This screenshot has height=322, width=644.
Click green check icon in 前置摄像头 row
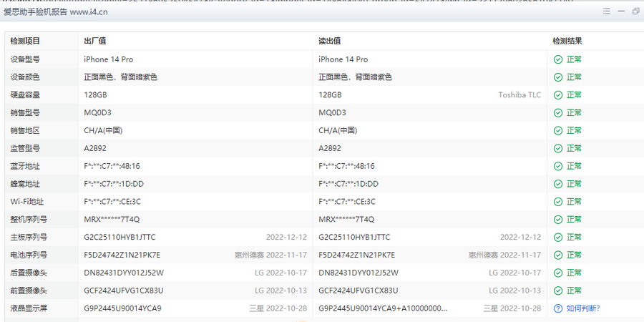coord(557,291)
